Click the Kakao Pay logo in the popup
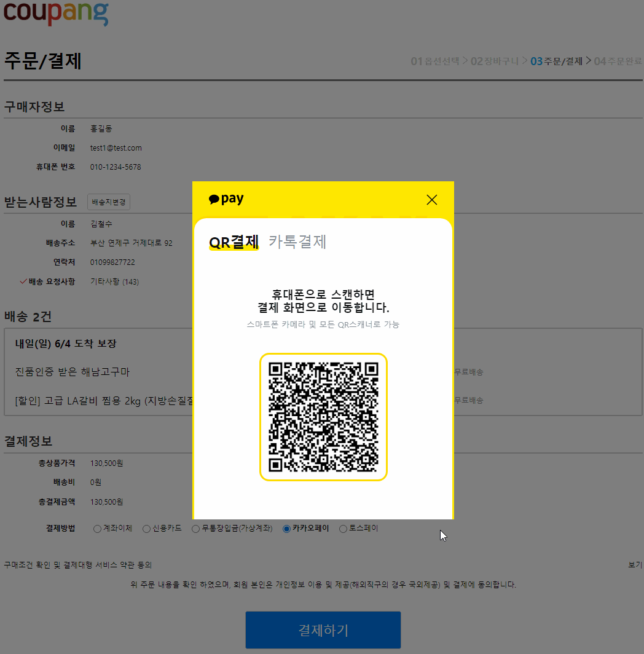Screen dimensions: 644x654 tap(226, 199)
